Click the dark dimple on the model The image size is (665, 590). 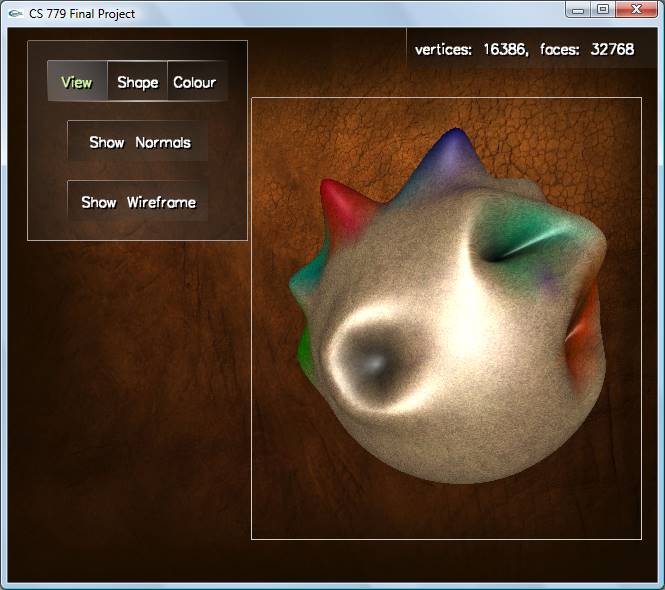pyautogui.click(x=371, y=362)
